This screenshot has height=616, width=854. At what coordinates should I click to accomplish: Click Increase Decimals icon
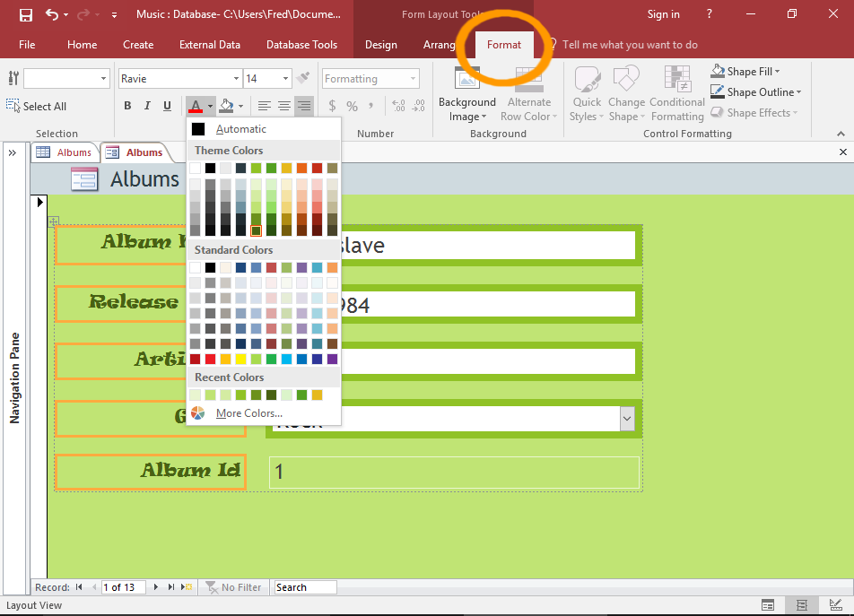pos(398,106)
